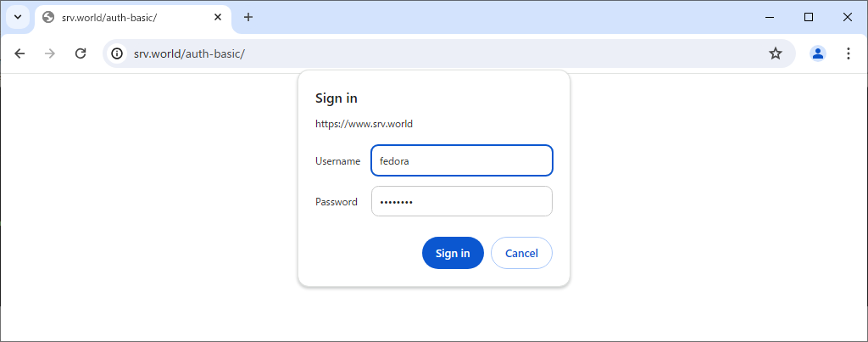Maximize the Chrome window
Screen dimensions: 868x342
[x=809, y=17]
